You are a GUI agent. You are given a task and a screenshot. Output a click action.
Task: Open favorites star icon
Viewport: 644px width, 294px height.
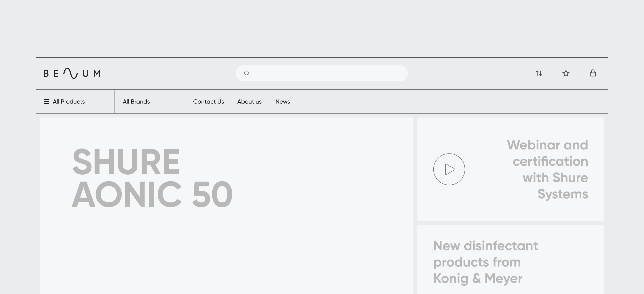[566, 73]
